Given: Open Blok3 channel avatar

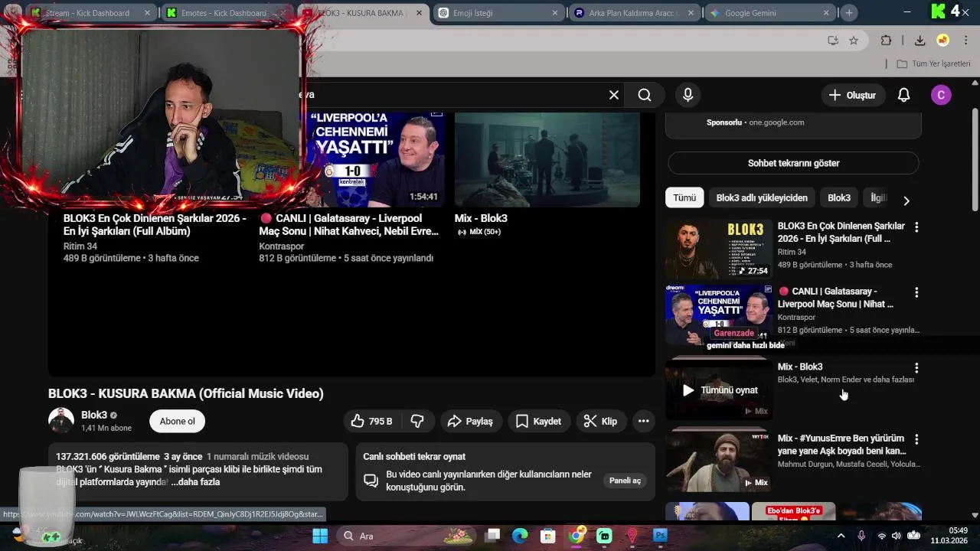Looking at the screenshot, I should (x=61, y=420).
